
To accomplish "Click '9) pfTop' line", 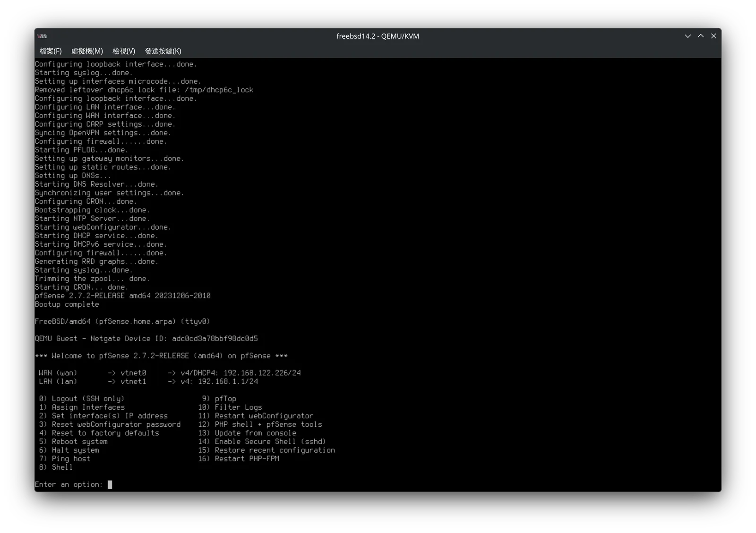I will coord(219,399).
